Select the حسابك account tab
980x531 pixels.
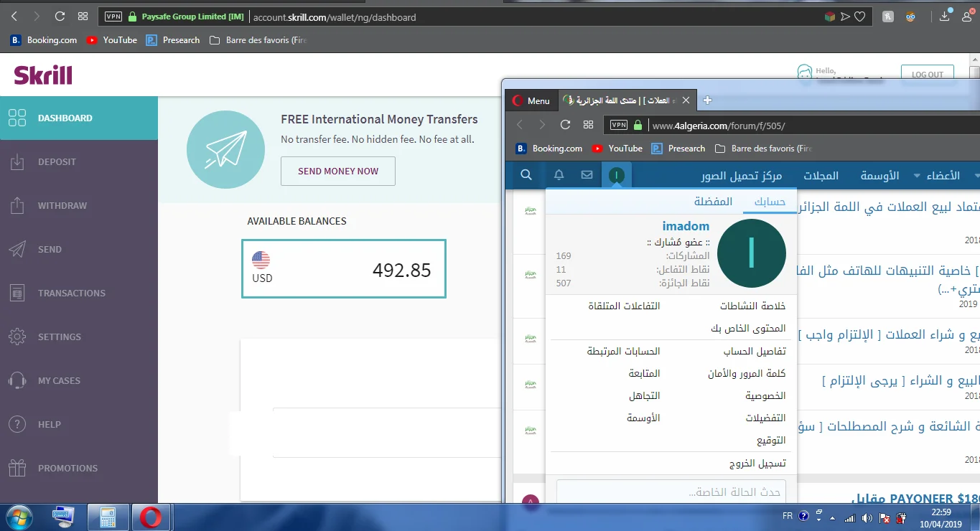769,202
